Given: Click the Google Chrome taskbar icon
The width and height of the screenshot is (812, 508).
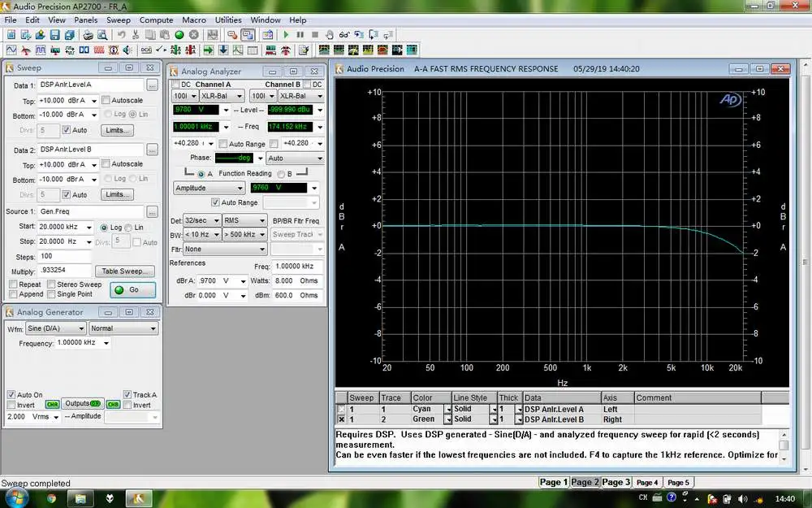Looking at the screenshot, I should (51, 499).
